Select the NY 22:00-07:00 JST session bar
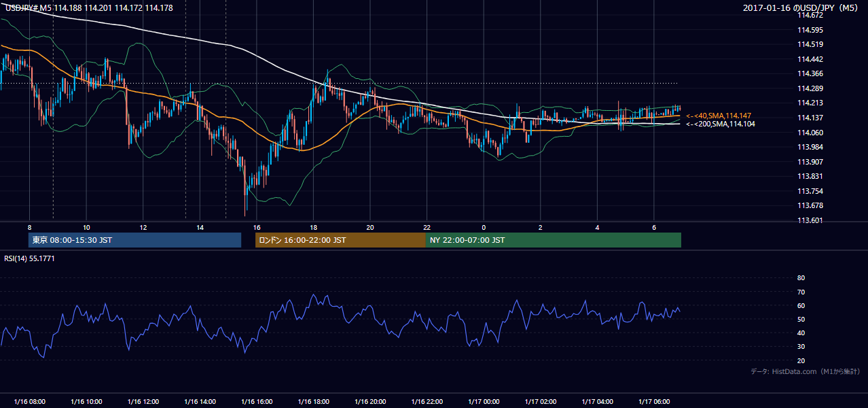Screen dimensions: 868x408 (554, 240)
